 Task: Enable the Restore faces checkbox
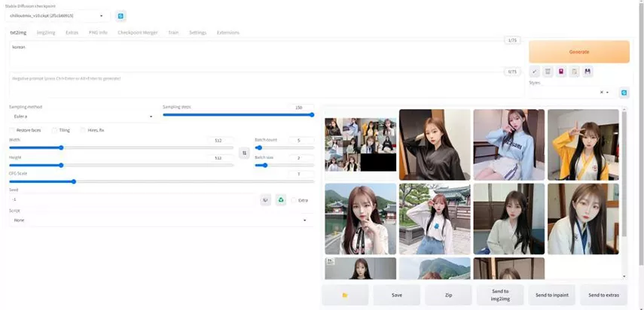12,130
